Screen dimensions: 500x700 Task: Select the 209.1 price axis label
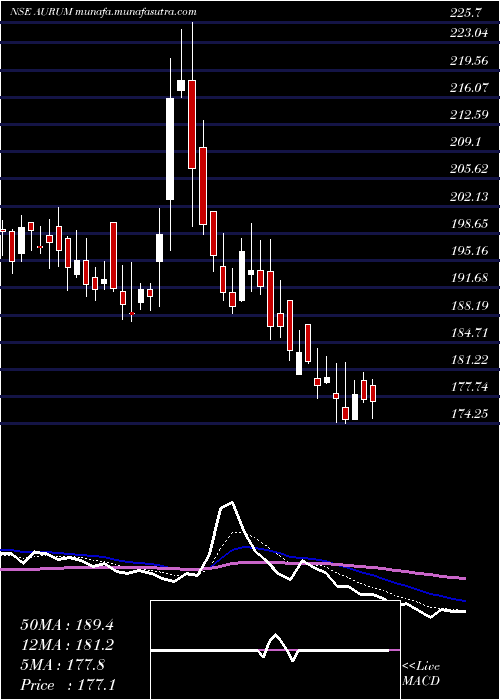[466, 142]
